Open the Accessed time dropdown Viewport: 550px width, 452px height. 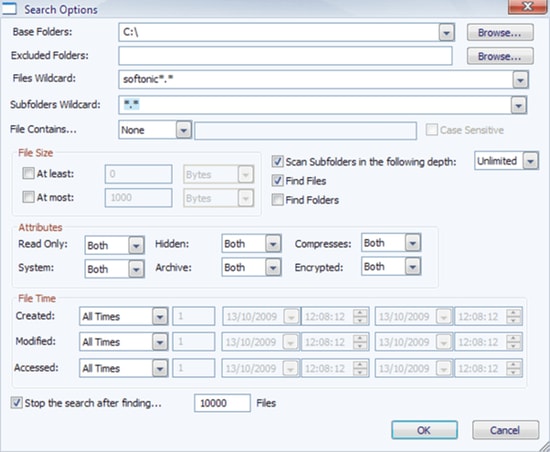pyautogui.click(x=160, y=368)
